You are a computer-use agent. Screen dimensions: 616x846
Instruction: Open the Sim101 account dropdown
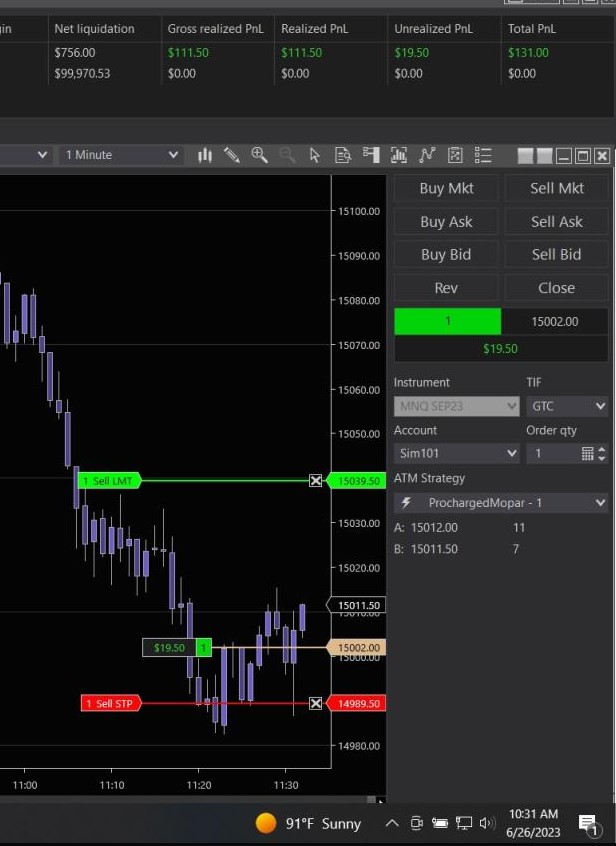(457, 453)
